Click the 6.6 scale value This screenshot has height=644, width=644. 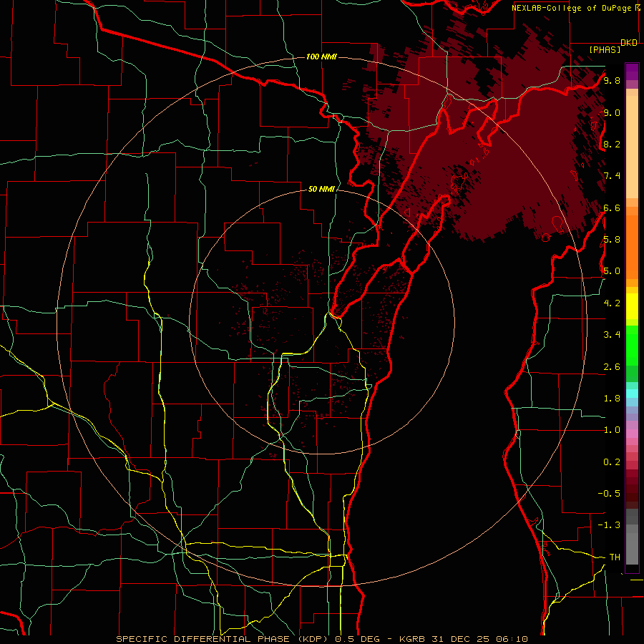pos(612,208)
